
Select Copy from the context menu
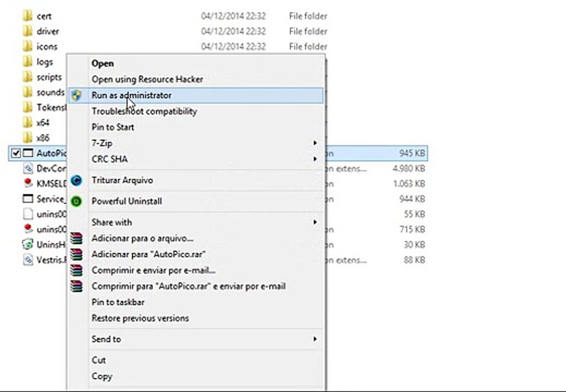pos(195,376)
